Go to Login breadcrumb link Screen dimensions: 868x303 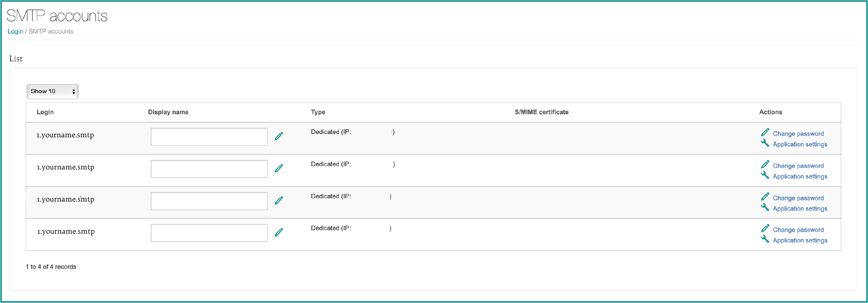pyautogui.click(x=15, y=31)
